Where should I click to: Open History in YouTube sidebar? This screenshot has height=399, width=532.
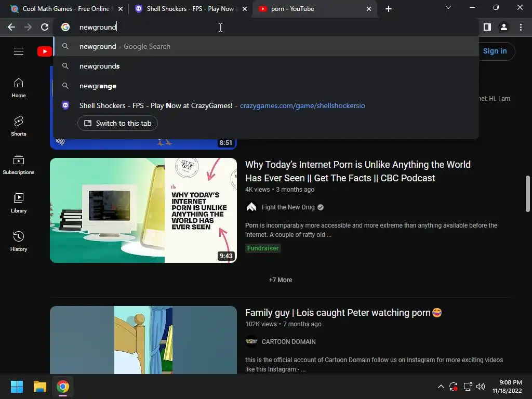(19, 242)
